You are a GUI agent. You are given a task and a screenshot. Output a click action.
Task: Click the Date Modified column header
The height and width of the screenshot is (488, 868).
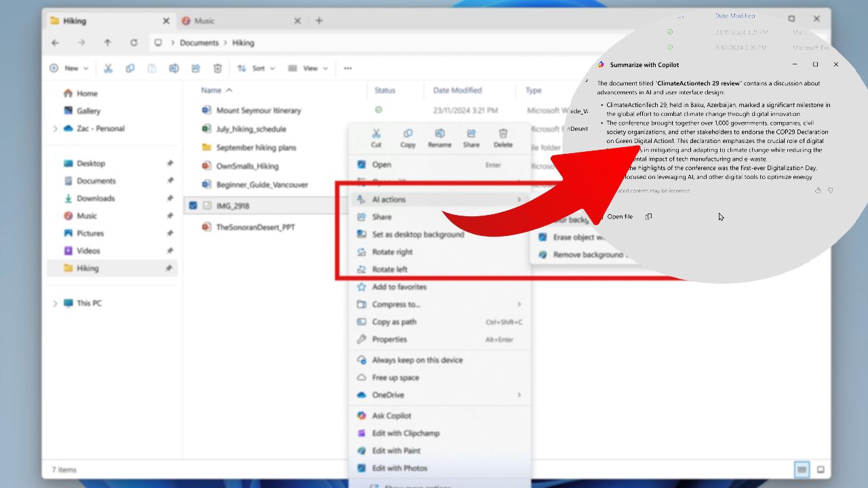coord(458,90)
